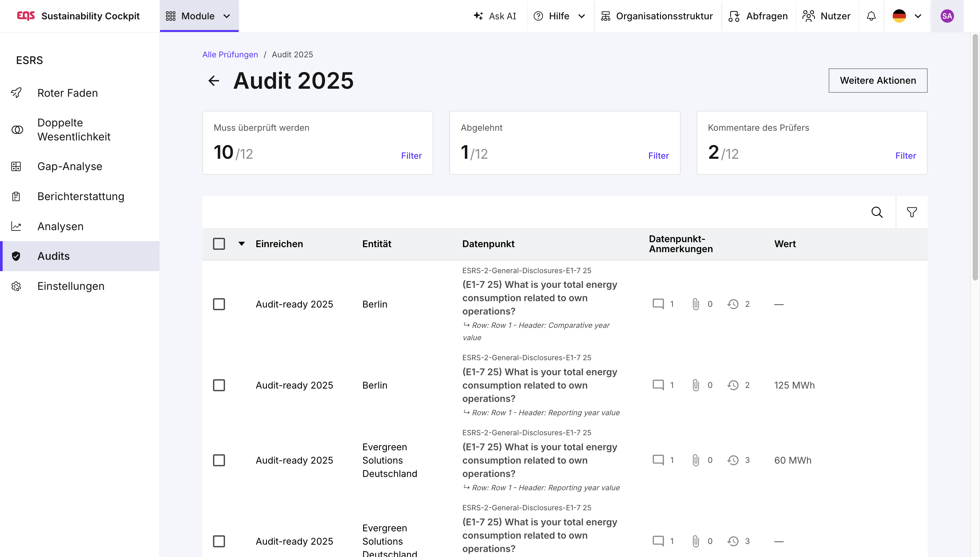Open the language selector chevron

coord(918,16)
